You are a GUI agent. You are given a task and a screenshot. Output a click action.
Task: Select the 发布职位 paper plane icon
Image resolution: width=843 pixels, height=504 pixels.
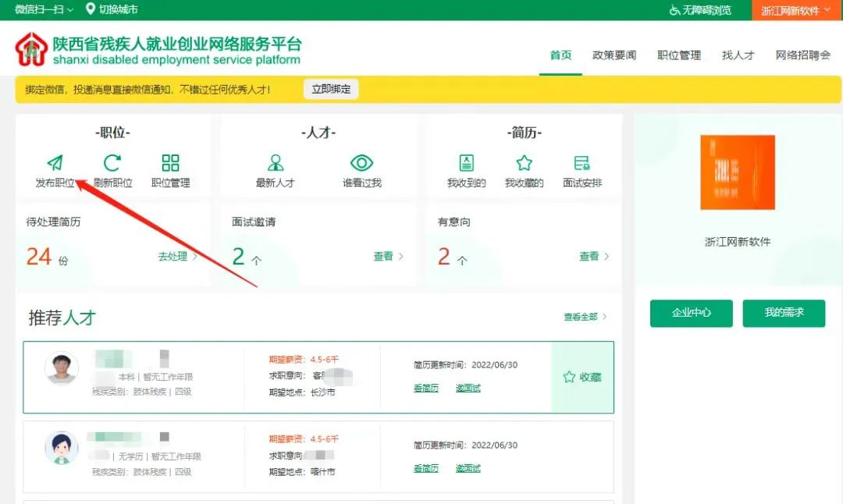(55, 164)
